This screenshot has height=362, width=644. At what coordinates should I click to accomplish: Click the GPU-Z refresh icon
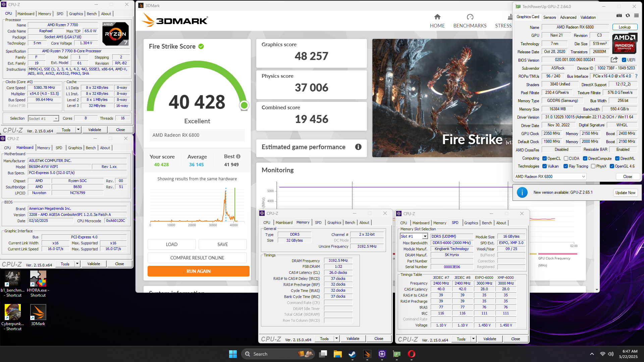[x=628, y=15]
